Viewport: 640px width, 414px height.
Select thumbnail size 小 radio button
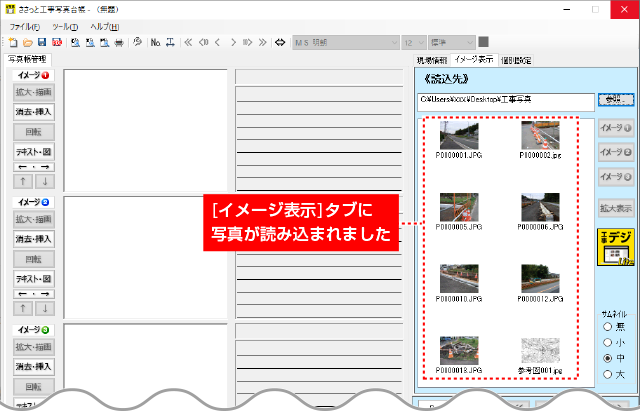pyautogui.click(x=607, y=343)
